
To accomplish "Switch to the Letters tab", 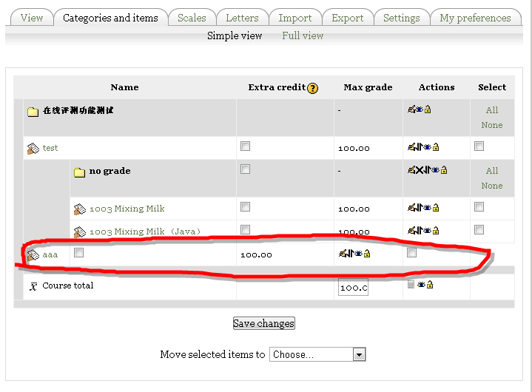I will coord(242,17).
